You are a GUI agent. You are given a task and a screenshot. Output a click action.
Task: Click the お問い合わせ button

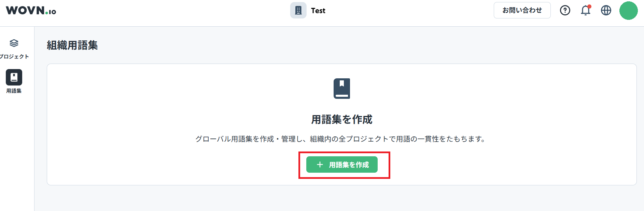[522, 10]
